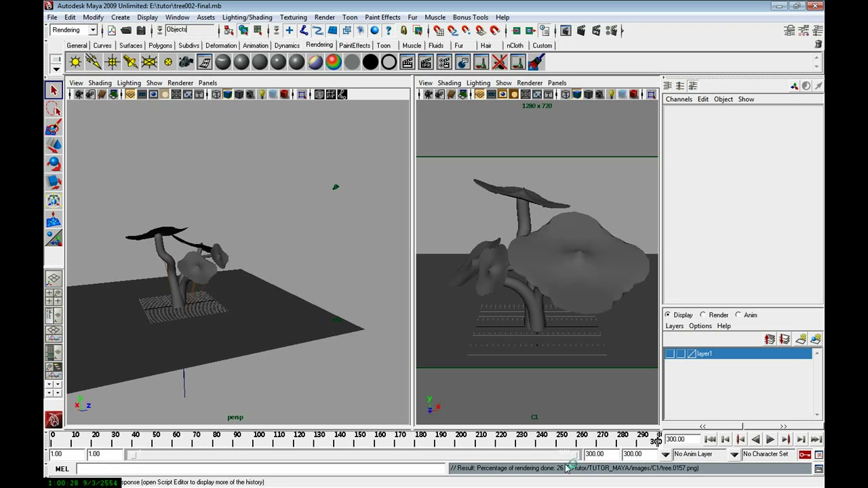Click the create new layer icon
The height and width of the screenshot is (488, 868).
pos(801,339)
